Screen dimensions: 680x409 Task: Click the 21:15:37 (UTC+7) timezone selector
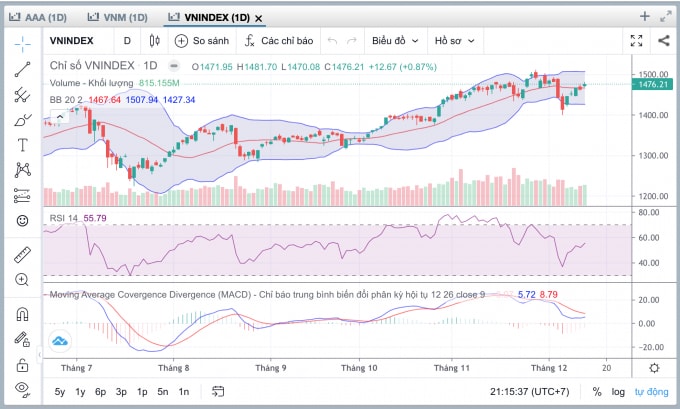(530, 392)
